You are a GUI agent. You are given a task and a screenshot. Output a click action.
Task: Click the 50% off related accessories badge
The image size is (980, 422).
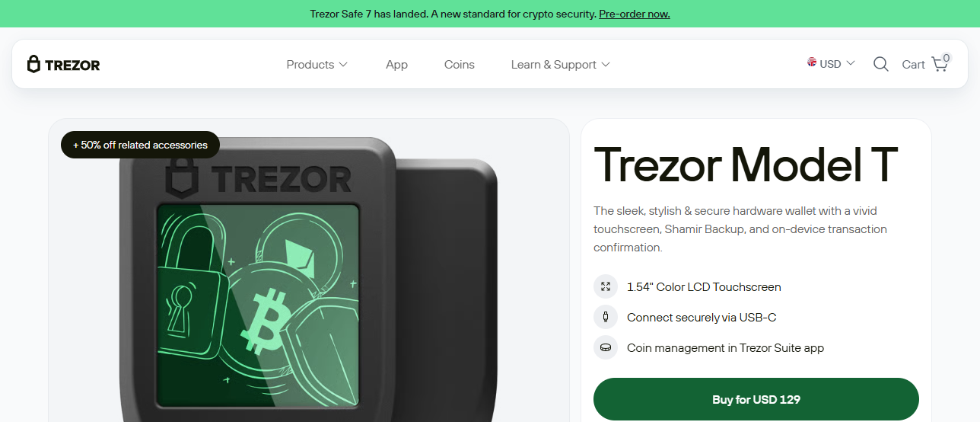140,145
